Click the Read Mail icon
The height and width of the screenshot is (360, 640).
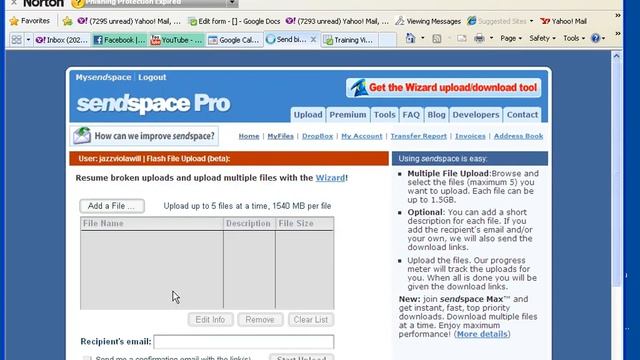(x=462, y=38)
